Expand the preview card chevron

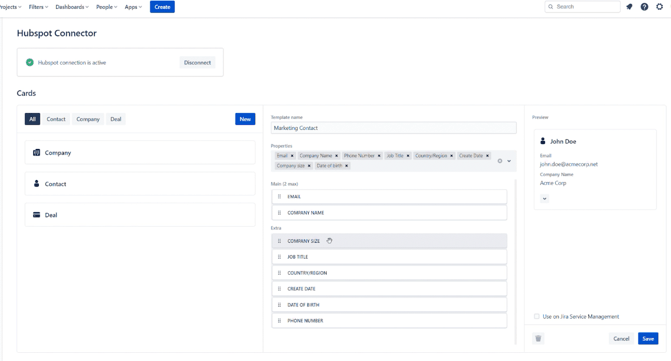point(544,198)
